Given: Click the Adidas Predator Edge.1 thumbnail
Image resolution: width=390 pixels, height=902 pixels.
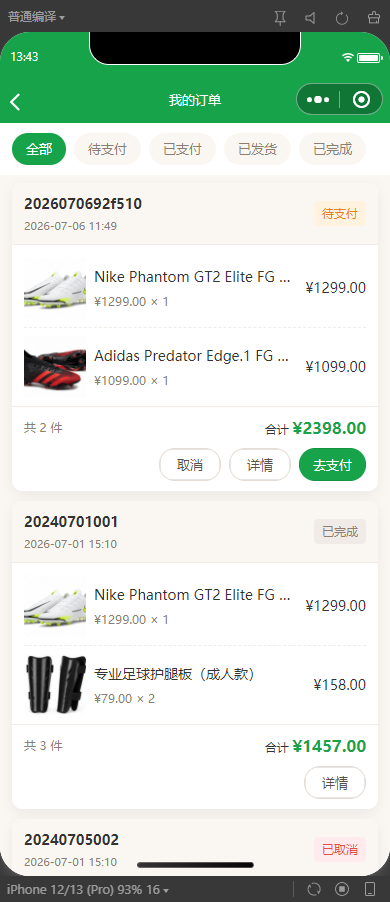Looking at the screenshot, I should [x=55, y=367].
